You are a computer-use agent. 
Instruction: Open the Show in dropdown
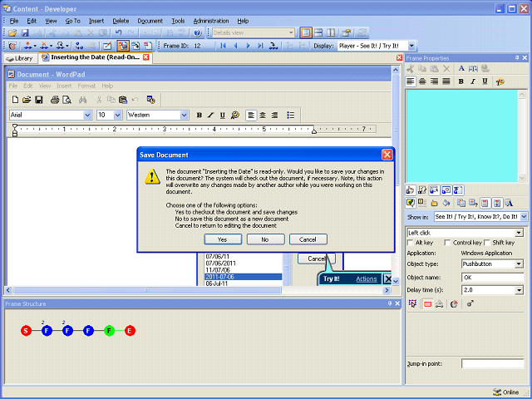tap(524, 216)
